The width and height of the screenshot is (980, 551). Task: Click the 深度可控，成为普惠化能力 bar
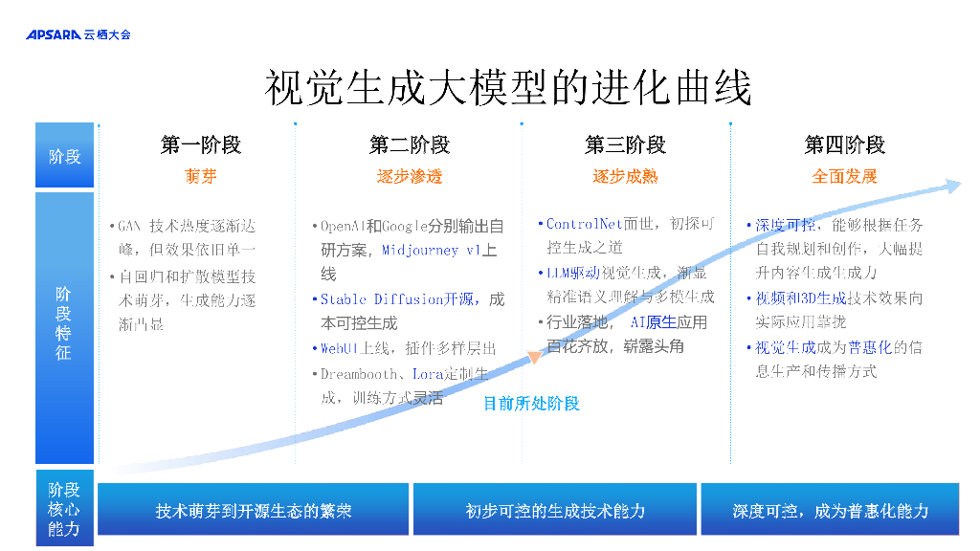pos(830,509)
